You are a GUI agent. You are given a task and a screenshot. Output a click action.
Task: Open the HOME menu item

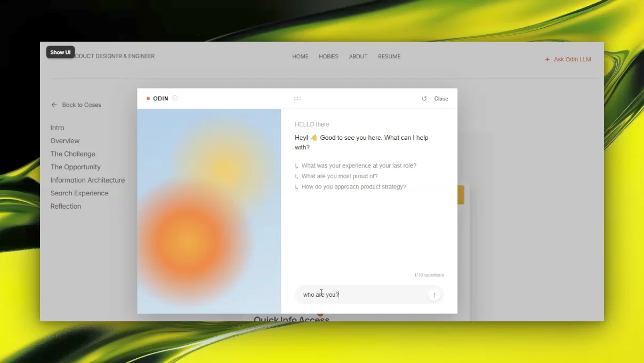click(300, 57)
